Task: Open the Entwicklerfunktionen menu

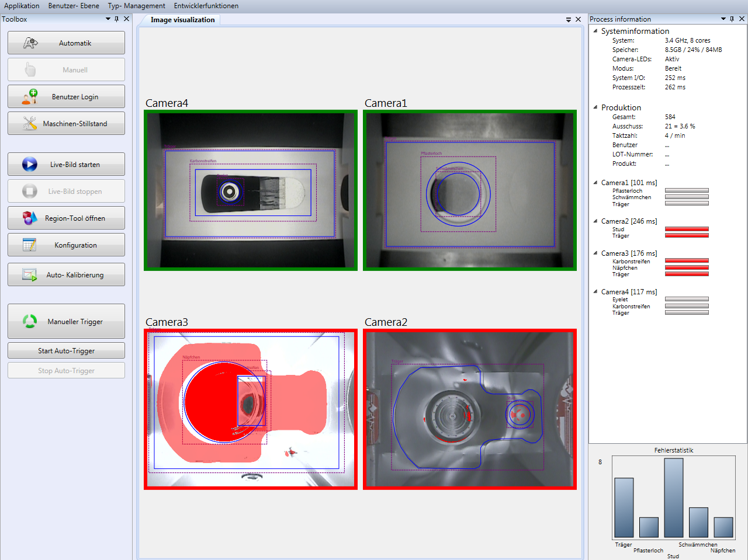Action: click(206, 6)
